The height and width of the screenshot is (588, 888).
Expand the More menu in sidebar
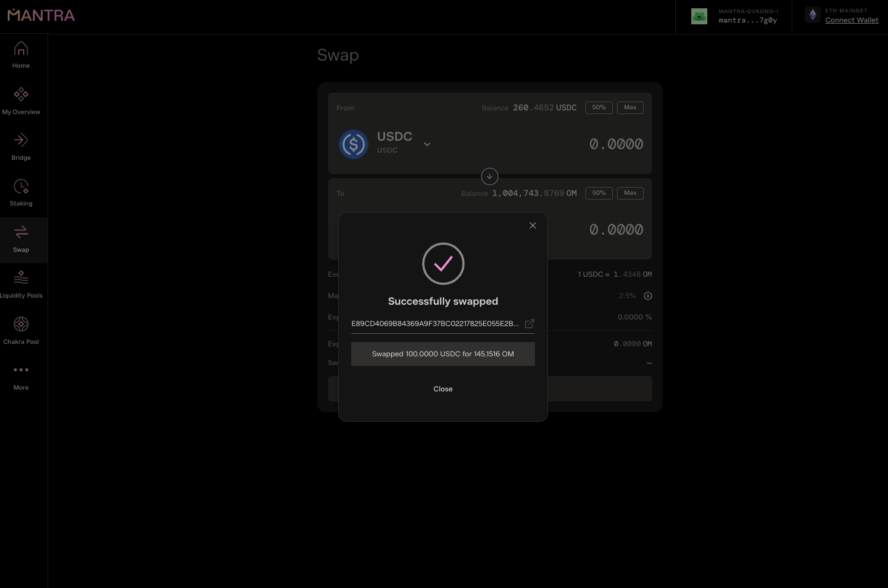pyautogui.click(x=21, y=377)
